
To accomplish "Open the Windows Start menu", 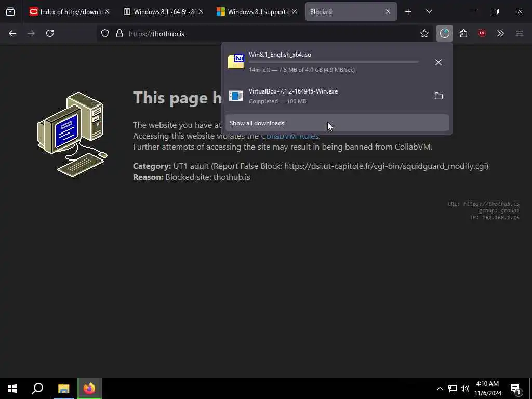I will [x=12, y=389].
